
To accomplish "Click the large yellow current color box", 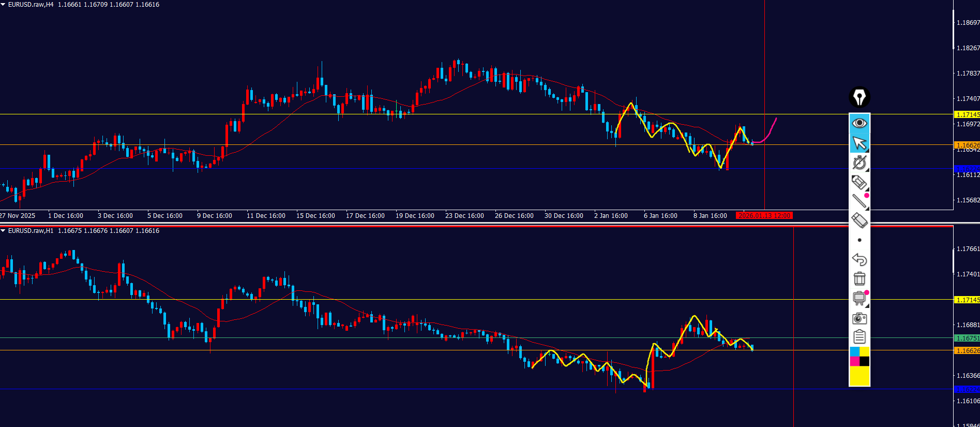I will click(860, 376).
